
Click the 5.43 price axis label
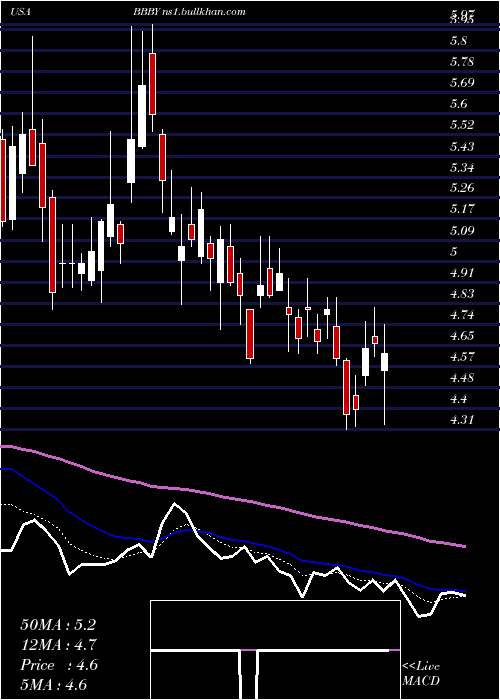pyautogui.click(x=462, y=146)
